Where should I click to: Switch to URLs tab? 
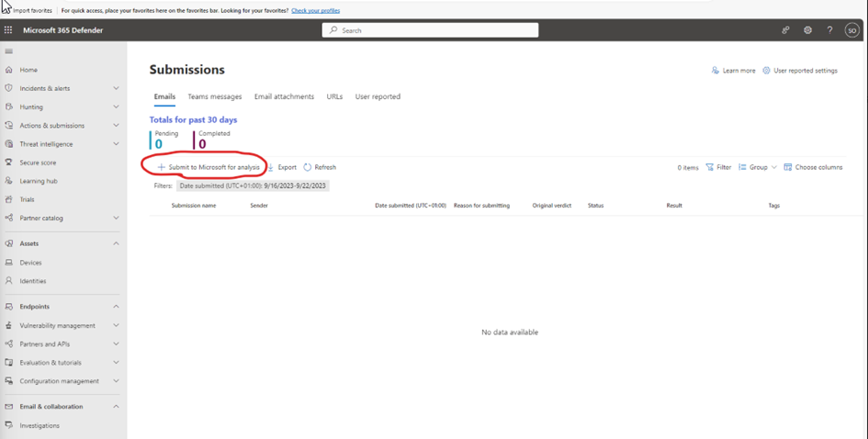(334, 96)
